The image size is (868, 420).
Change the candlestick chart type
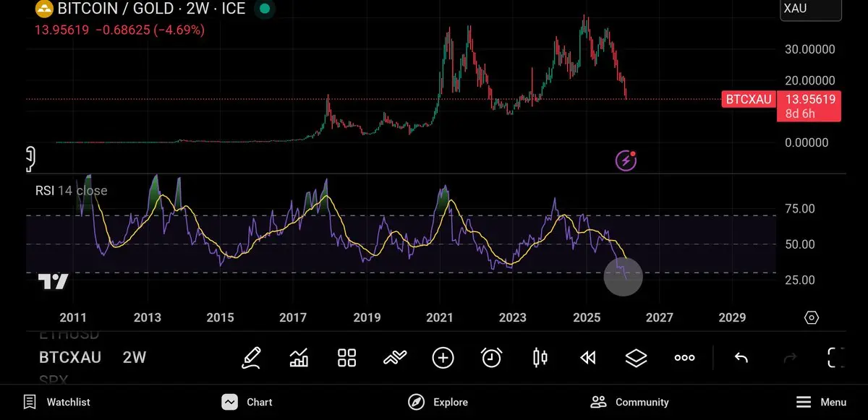[540, 358]
